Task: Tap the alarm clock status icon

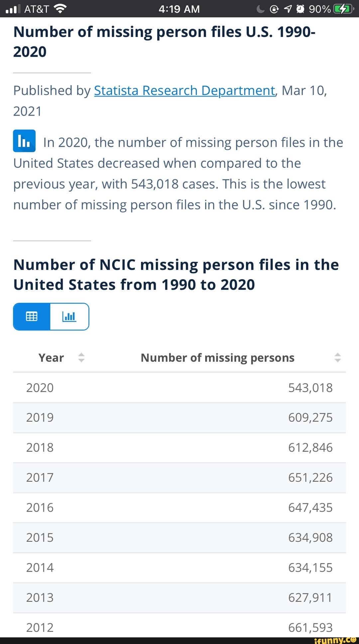Action: click(x=300, y=9)
